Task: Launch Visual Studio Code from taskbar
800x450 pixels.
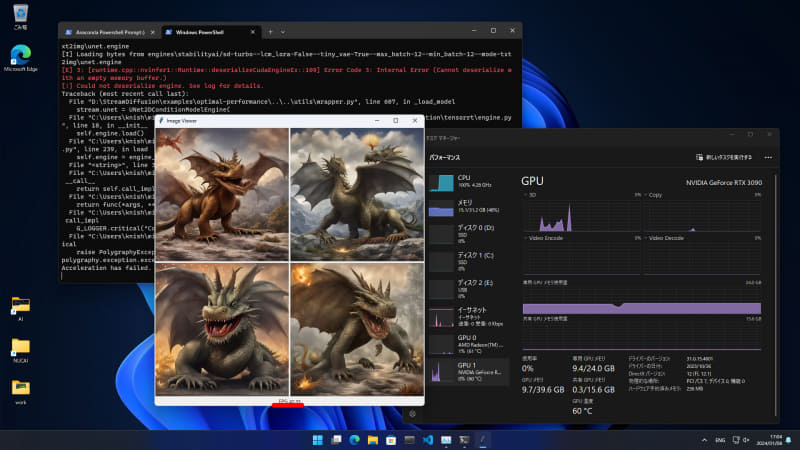Action: (427, 439)
